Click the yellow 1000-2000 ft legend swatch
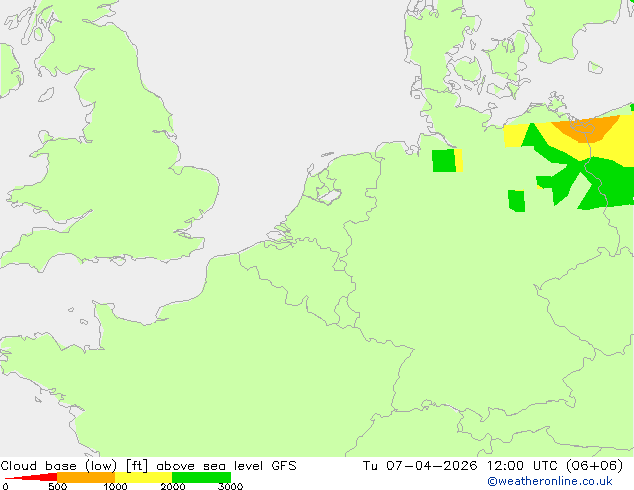This screenshot has height=490, width=634. coord(144,477)
